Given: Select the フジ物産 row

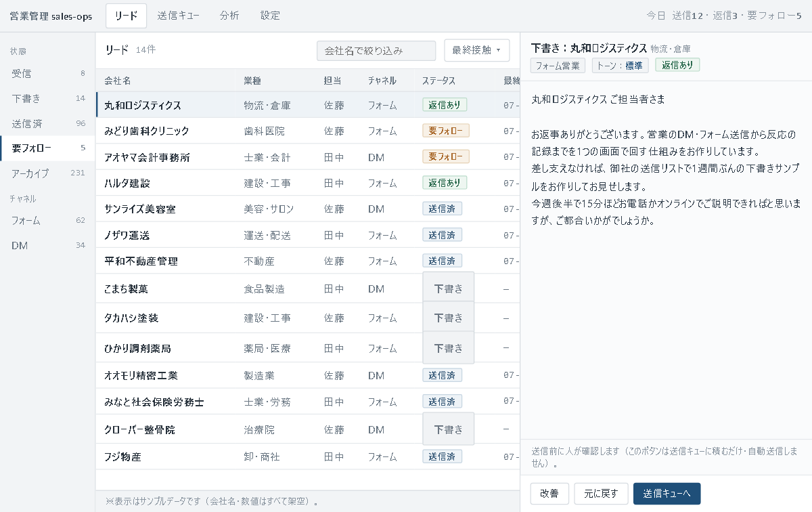Looking at the screenshot, I should [x=308, y=456].
